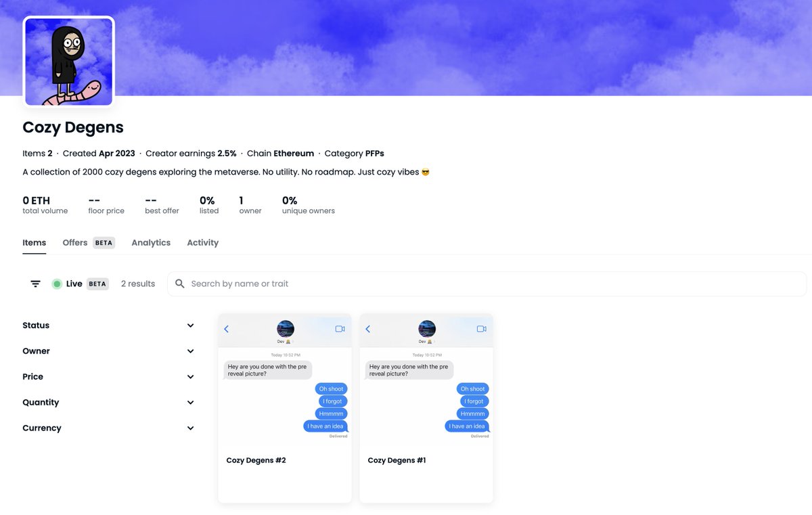Click the 0 ETH total volume stat
The height and width of the screenshot is (515, 812).
click(x=45, y=205)
